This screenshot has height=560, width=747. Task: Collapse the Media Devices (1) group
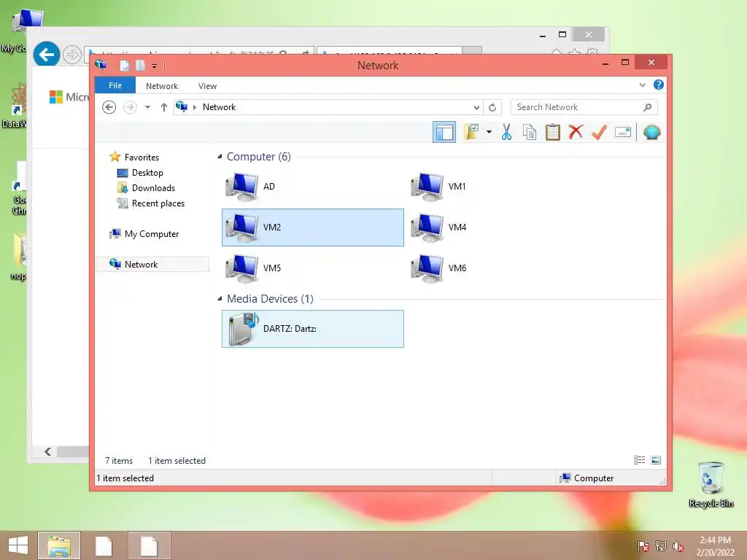pyautogui.click(x=220, y=298)
